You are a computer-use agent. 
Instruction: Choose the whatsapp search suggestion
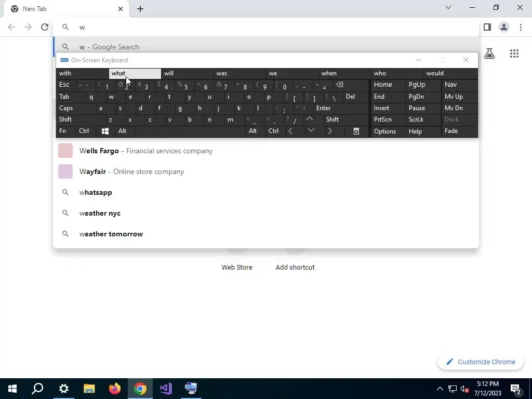point(267,192)
